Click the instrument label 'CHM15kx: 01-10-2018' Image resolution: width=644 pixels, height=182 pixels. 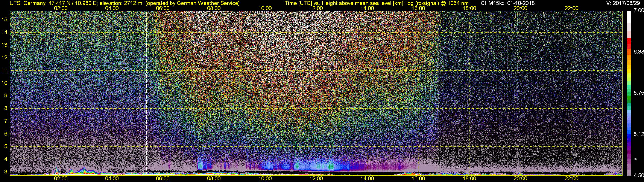[507, 3]
